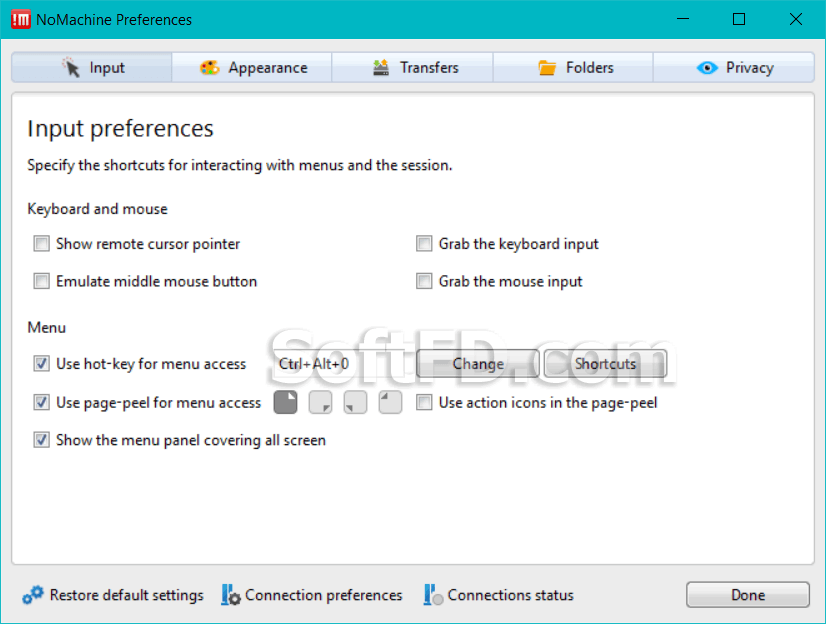Switch to the Input tab
826x624 pixels.
92,67
